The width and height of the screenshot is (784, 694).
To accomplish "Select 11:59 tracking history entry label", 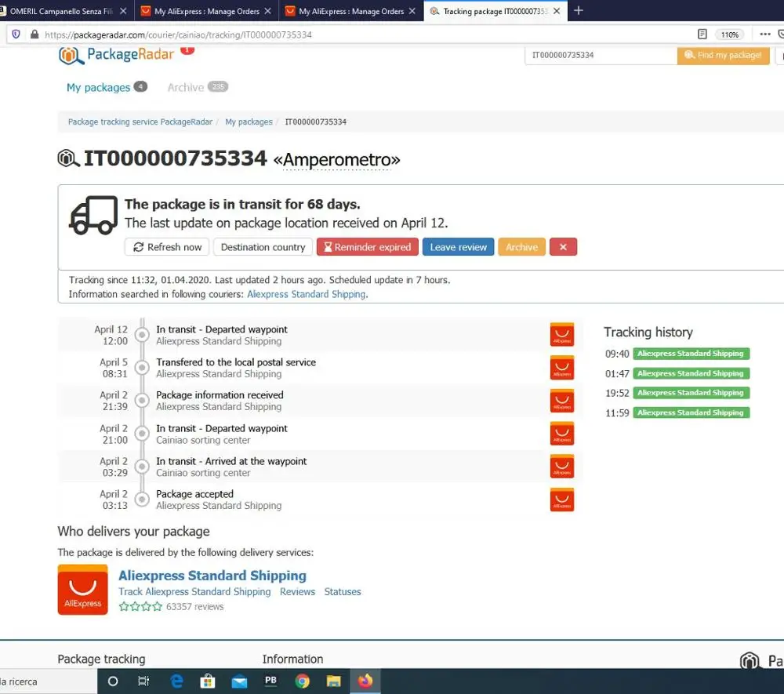I will click(691, 413).
